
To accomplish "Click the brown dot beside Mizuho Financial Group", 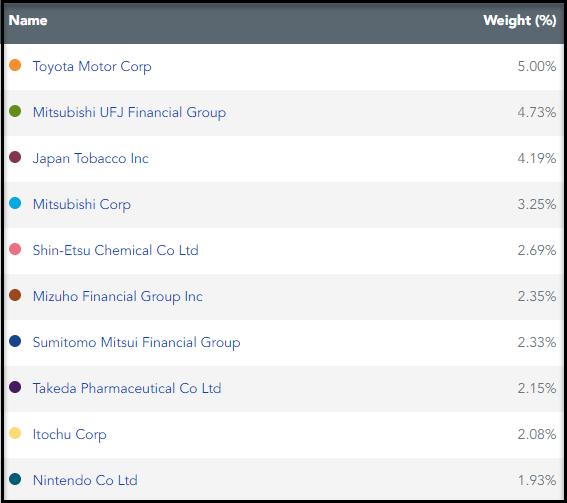I will point(15,295).
